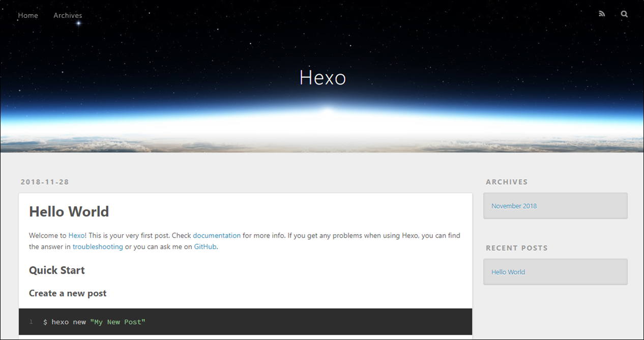Click the Hexo site title
This screenshot has width=644, height=340.
click(323, 77)
